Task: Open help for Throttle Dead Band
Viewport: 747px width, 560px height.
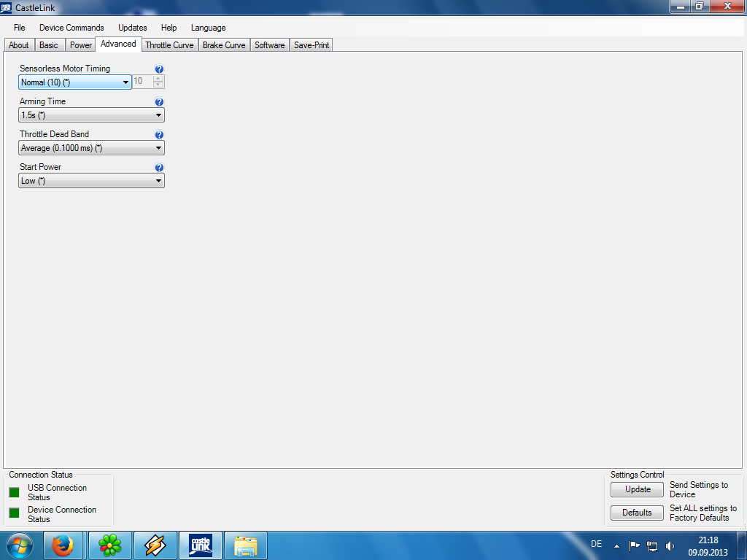Action: click(x=159, y=135)
